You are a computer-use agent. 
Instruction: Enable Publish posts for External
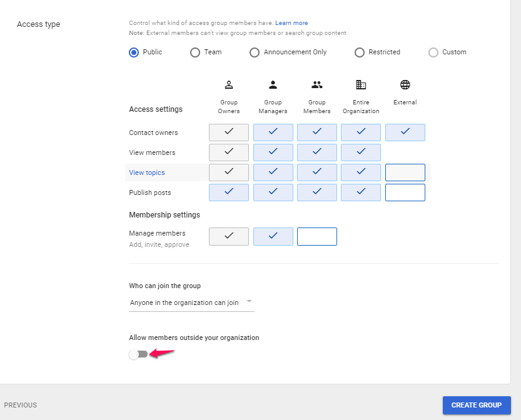point(405,192)
